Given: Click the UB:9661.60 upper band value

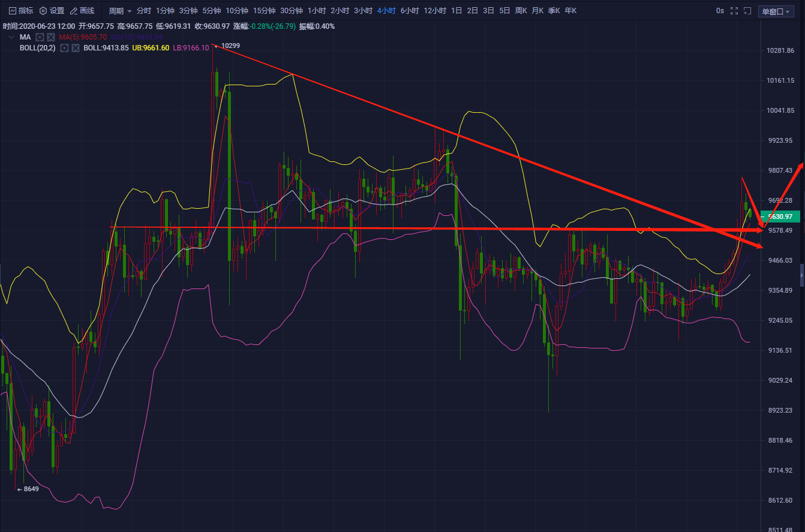Looking at the screenshot, I should [x=151, y=48].
